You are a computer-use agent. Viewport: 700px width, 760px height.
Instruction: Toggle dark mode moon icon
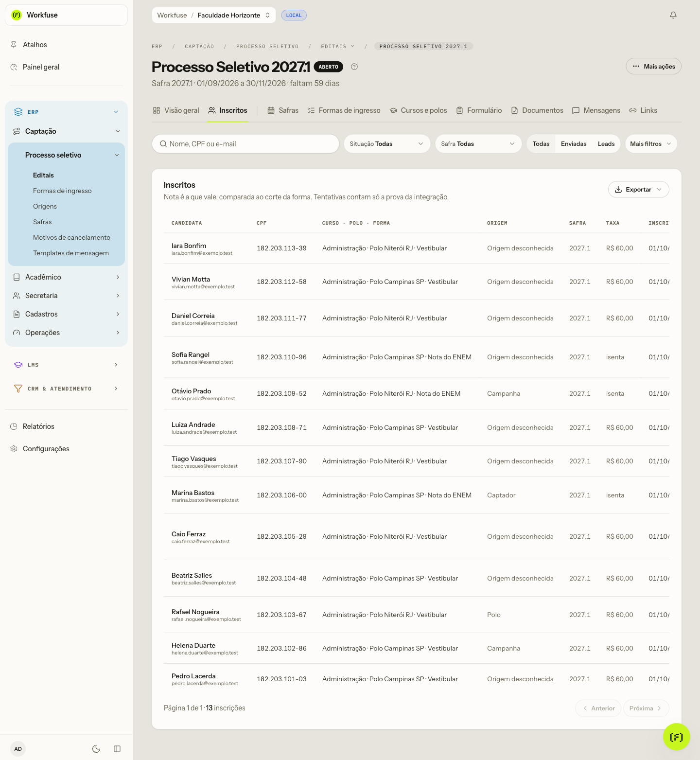pyautogui.click(x=96, y=749)
